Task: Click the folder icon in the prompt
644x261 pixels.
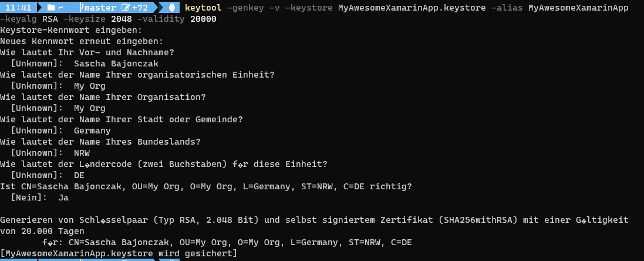Action: coord(51,8)
